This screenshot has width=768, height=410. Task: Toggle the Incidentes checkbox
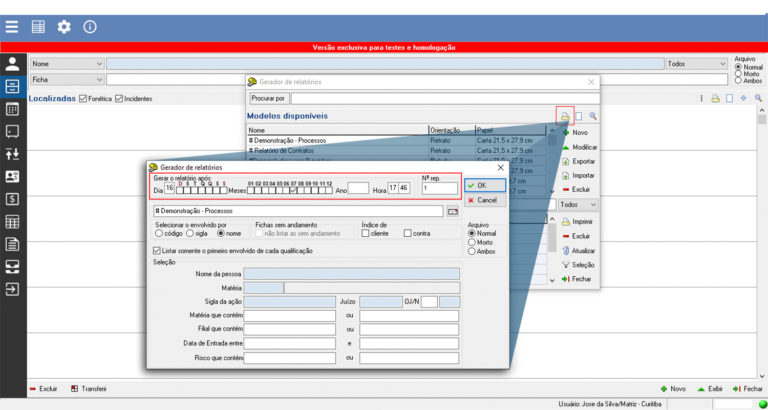[x=119, y=98]
